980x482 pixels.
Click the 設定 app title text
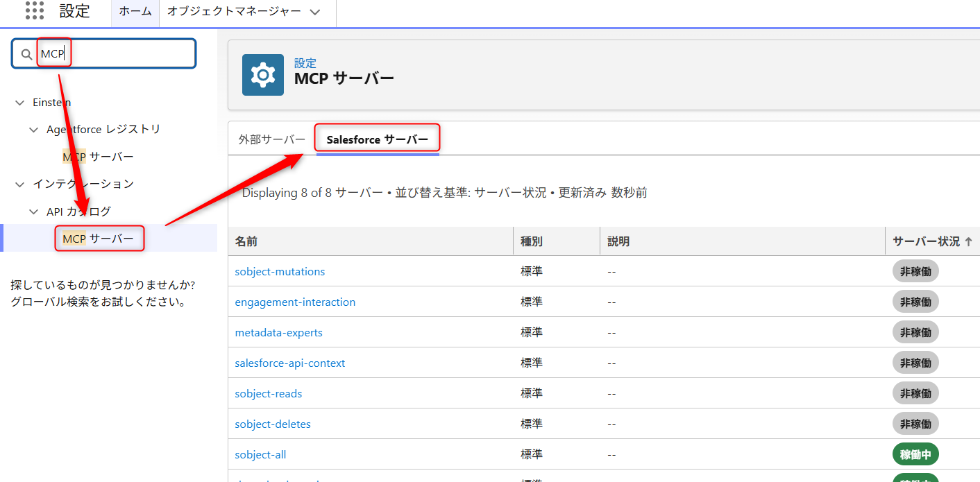74,11
